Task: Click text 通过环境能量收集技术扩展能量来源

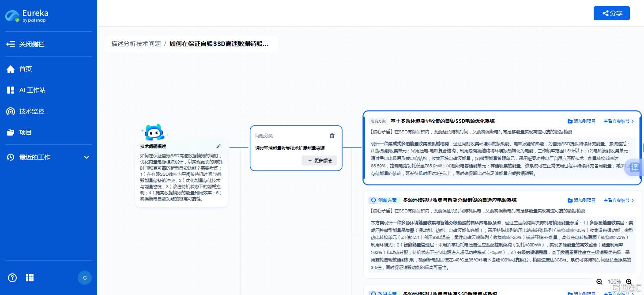Action: click(290, 148)
